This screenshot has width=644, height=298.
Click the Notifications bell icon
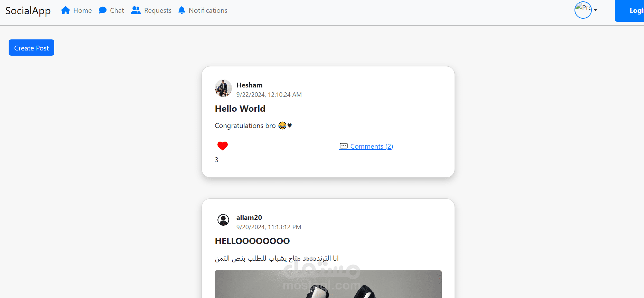(182, 10)
